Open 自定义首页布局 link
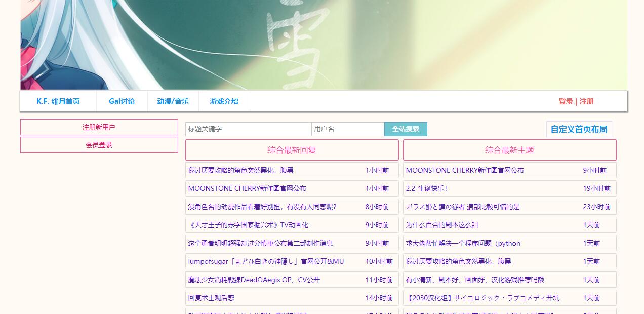Screen dimensions: 644x314 coord(579,129)
